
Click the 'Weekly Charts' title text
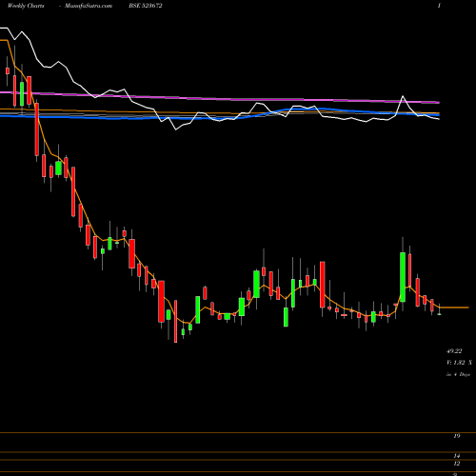coord(26,6)
